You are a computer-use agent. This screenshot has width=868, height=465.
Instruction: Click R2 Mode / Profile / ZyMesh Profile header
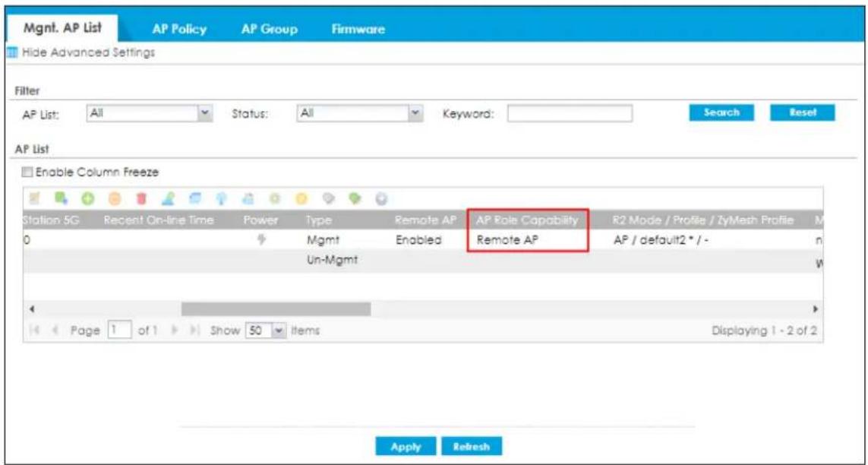click(x=703, y=220)
